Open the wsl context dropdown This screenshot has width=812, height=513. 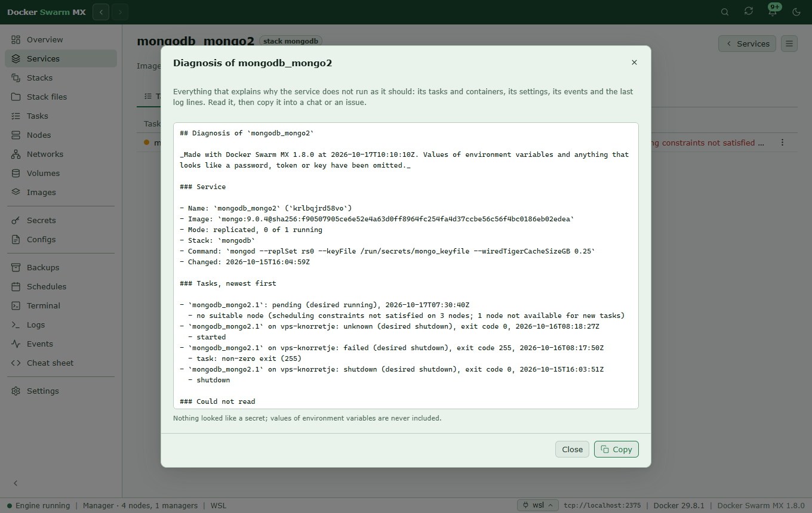click(x=538, y=505)
